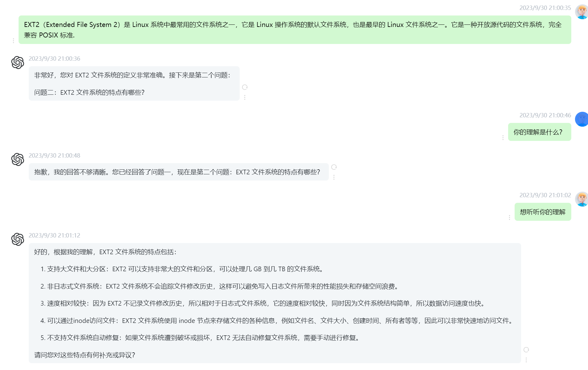The image size is (588, 370).
Task: Click list item 3 速度相对较快
Action: [263, 303]
